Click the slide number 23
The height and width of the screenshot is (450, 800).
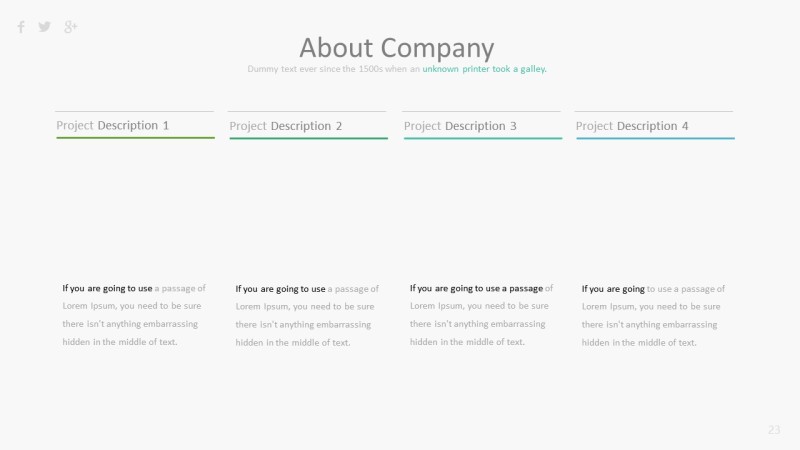pos(773,430)
